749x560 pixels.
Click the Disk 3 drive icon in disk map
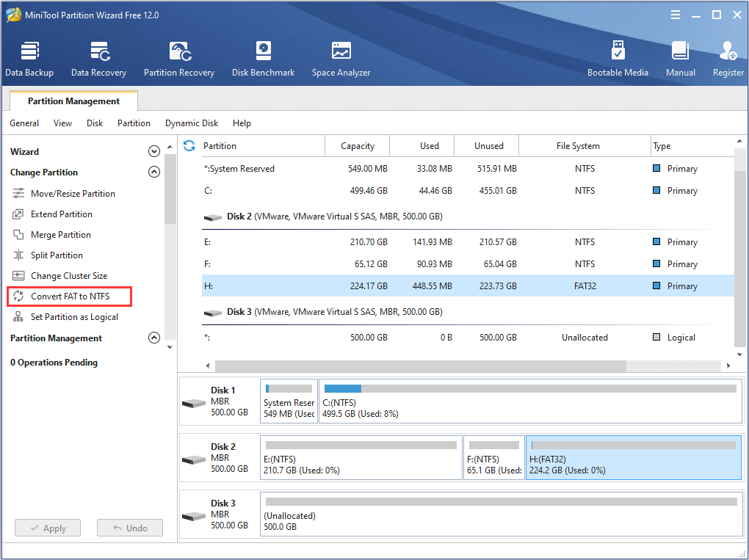(194, 517)
